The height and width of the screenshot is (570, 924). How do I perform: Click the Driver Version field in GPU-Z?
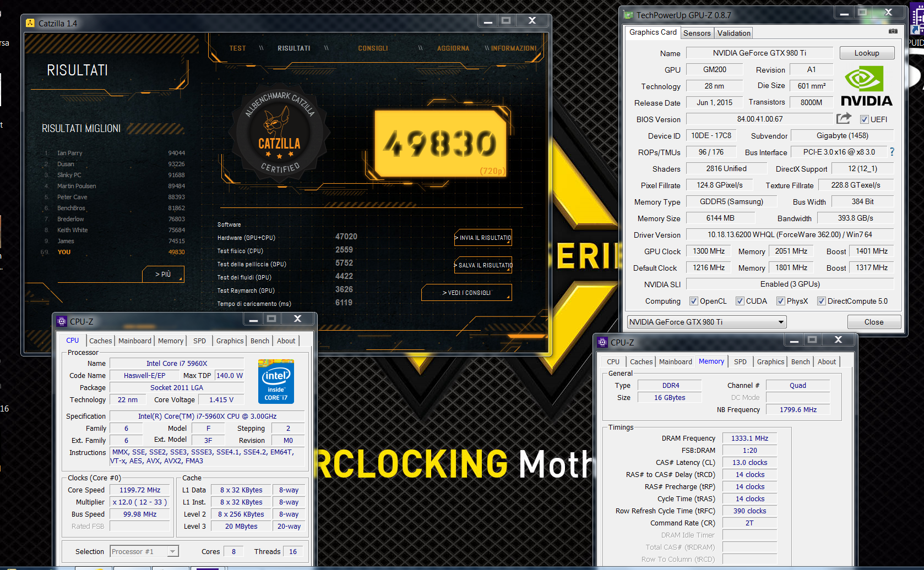pyautogui.click(x=790, y=234)
